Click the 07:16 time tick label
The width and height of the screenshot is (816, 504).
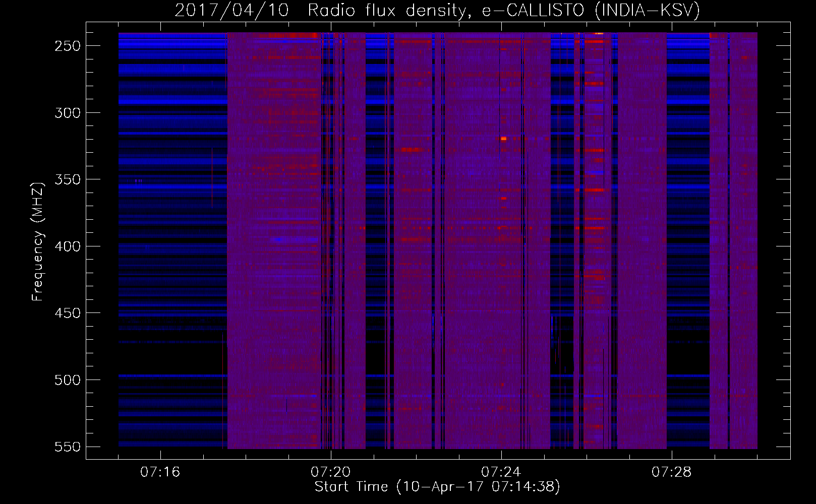160,472
